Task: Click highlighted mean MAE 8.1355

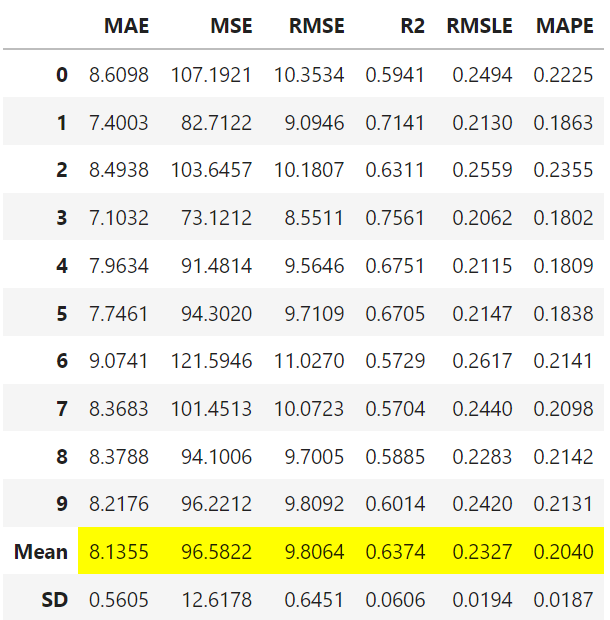Action: click(119, 552)
